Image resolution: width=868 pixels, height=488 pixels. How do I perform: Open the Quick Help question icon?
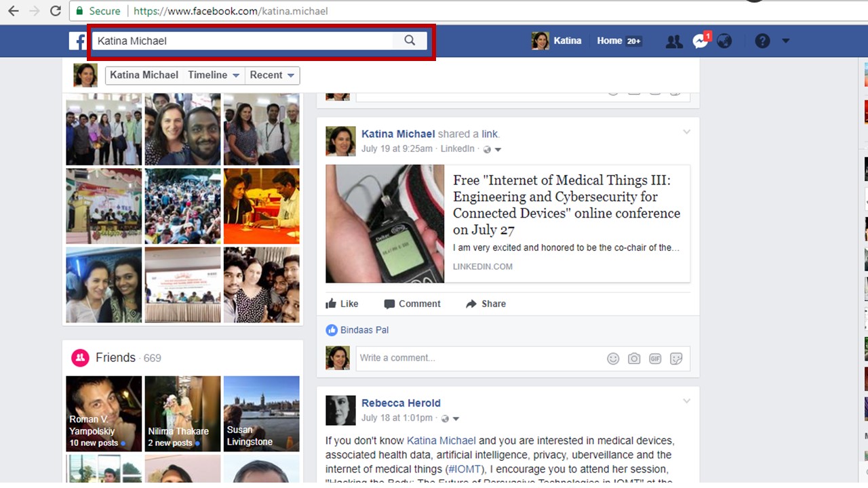point(763,41)
